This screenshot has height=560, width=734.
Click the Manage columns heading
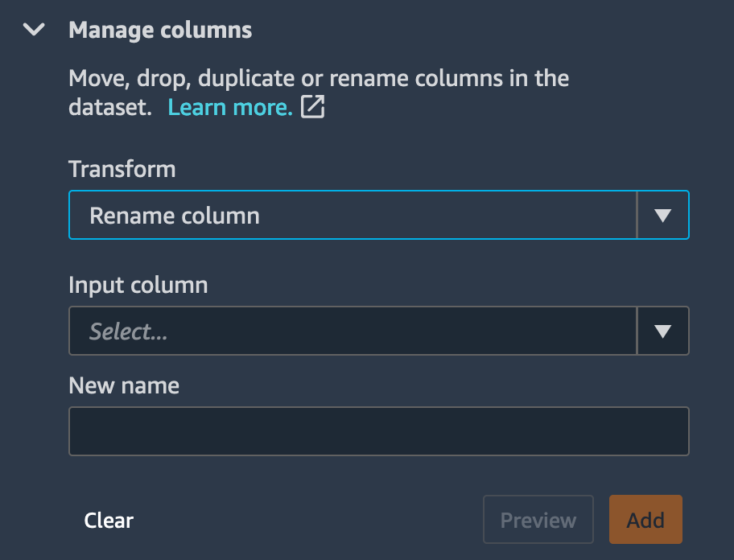pyautogui.click(x=160, y=31)
